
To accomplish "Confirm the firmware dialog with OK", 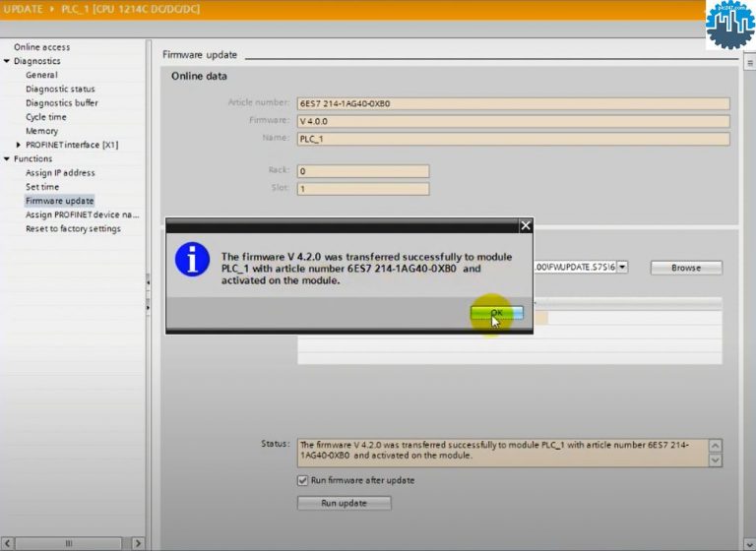I will pyautogui.click(x=496, y=313).
